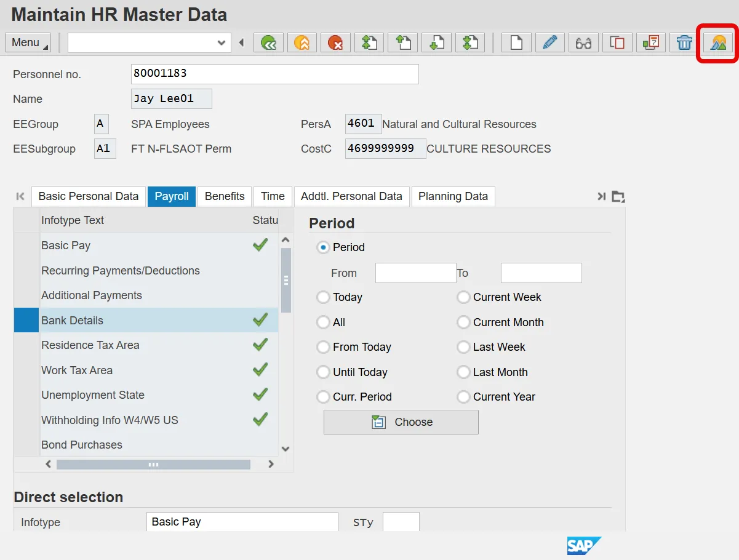Choose the Last Week radio button
This screenshot has width=739, height=560.
coord(463,347)
